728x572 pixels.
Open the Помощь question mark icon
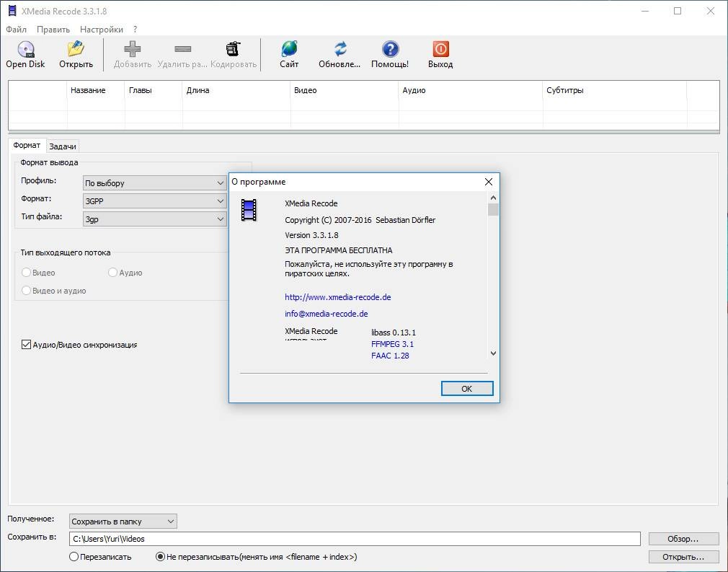click(x=390, y=49)
